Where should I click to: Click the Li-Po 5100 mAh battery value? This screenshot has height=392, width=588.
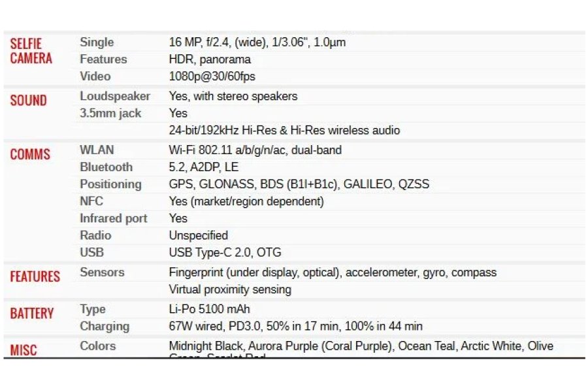(x=209, y=309)
